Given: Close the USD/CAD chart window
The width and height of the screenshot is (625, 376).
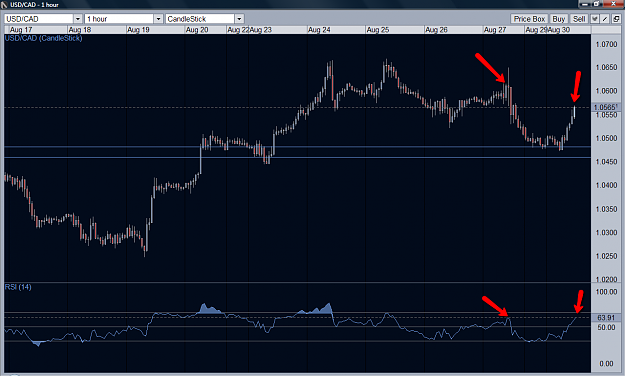Looking at the screenshot, I should (613, 4).
